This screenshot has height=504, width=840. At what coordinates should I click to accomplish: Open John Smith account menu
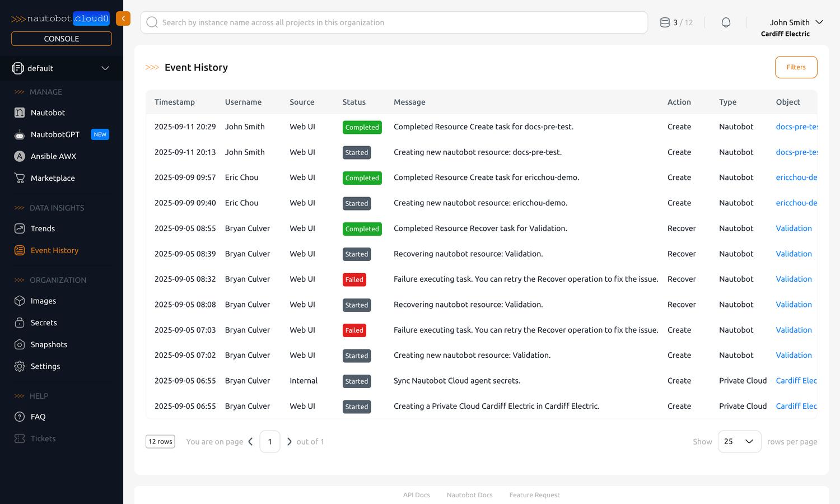pos(796,22)
